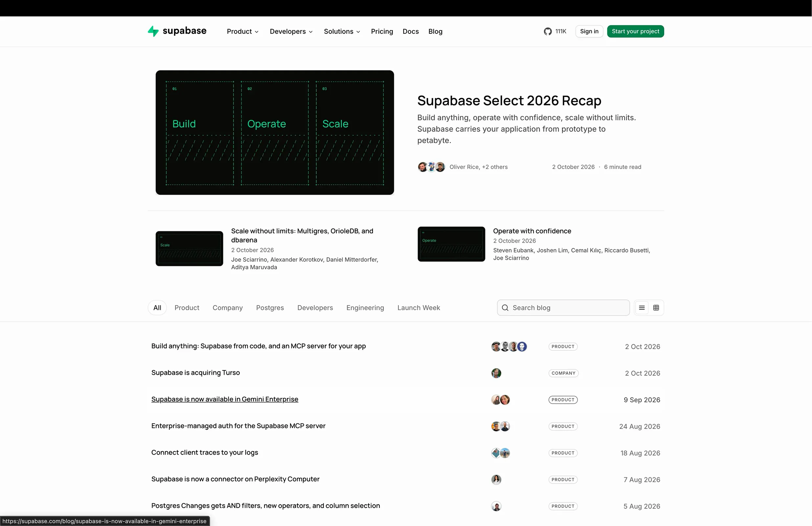Select the Engineering filter tab
This screenshot has width=812, height=526.
365,308
